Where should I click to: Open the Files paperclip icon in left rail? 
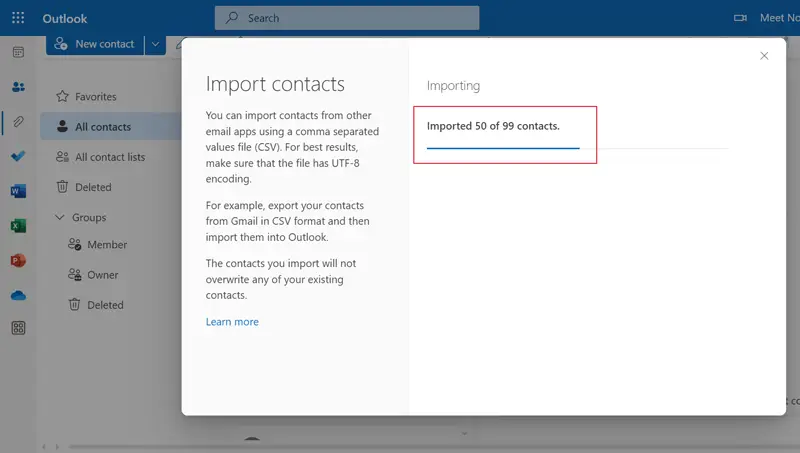[x=18, y=121]
